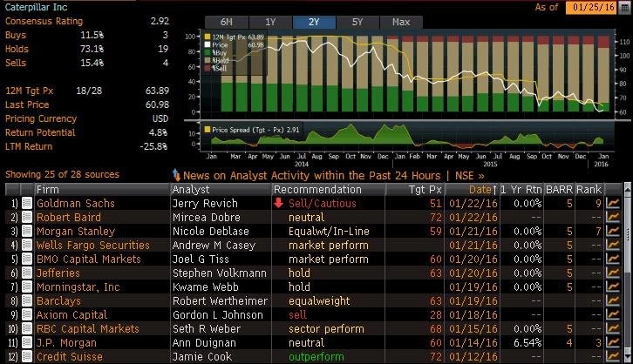Click the analyst table vertical scrollbar
This screenshot has height=364, width=633.
coord(628,273)
